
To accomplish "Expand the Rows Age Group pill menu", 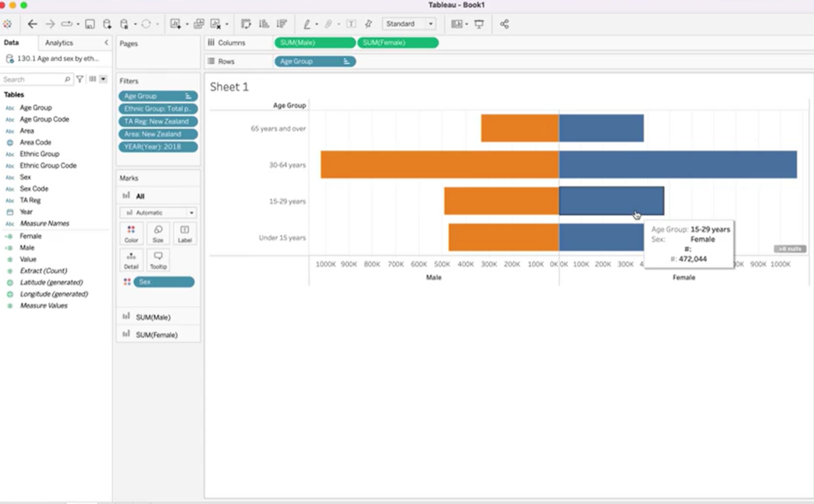I will 348,61.
